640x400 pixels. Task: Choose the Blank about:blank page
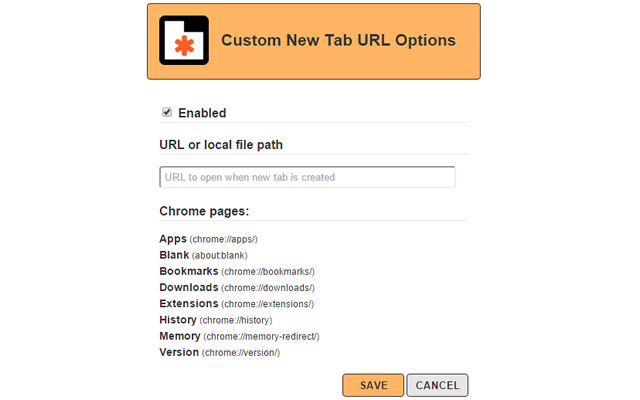point(203,255)
